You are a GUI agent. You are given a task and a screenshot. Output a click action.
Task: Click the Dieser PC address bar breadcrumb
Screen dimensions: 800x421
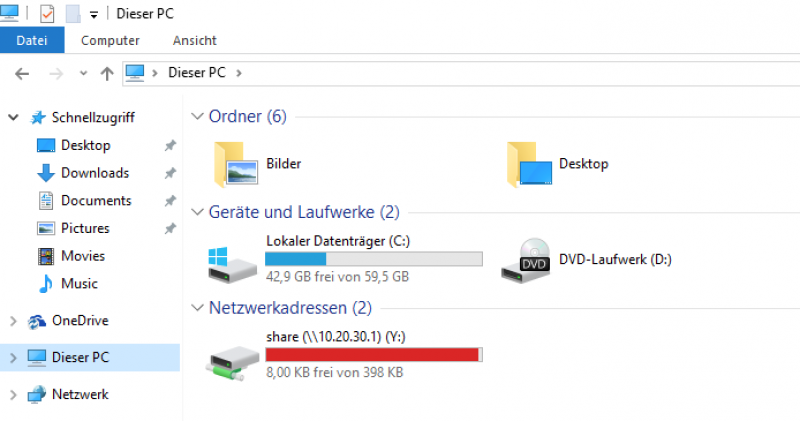(197, 73)
